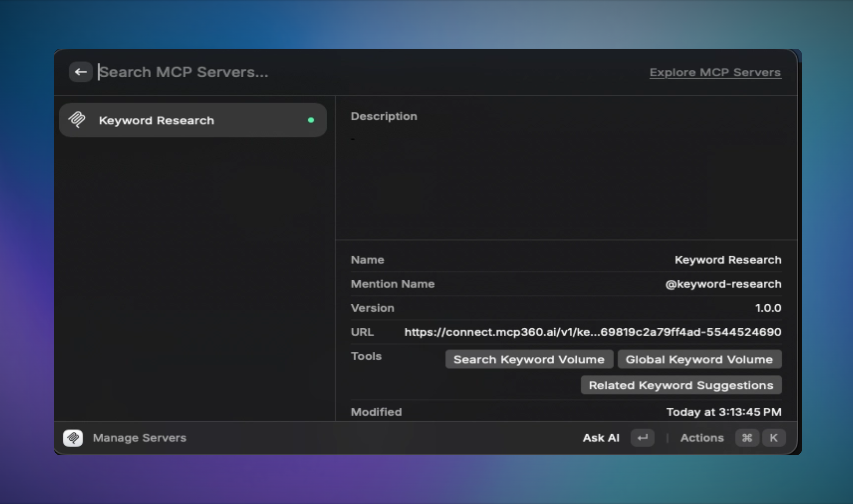Click the Mention Name label
This screenshot has width=853, height=504.
tap(393, 284)
